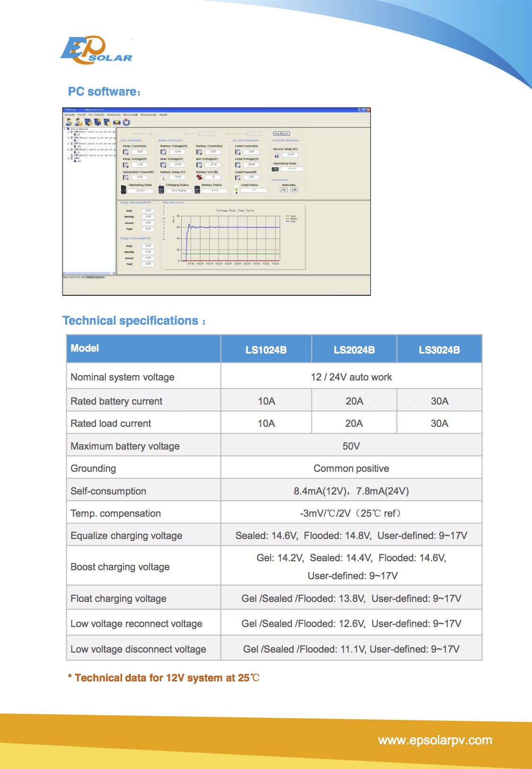Click the tree panel horizontal scrollbar

pyautogui.click(x=89, y=273)
